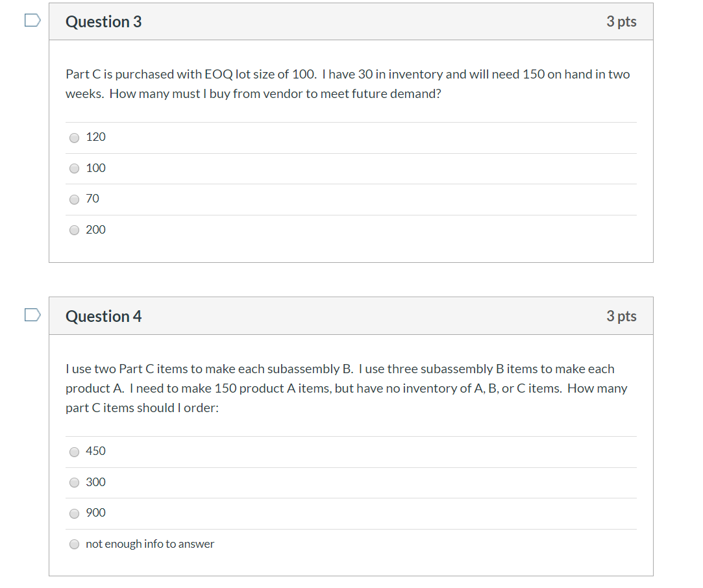Select answer 900 for Question 4
The height and width of the screenshot is (588, 703).
pos(74,513)
